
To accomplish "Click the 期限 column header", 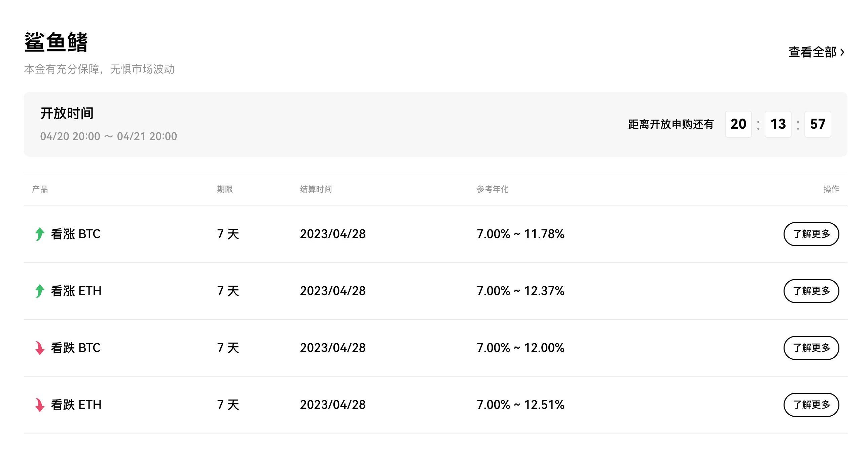I will 225,189.
